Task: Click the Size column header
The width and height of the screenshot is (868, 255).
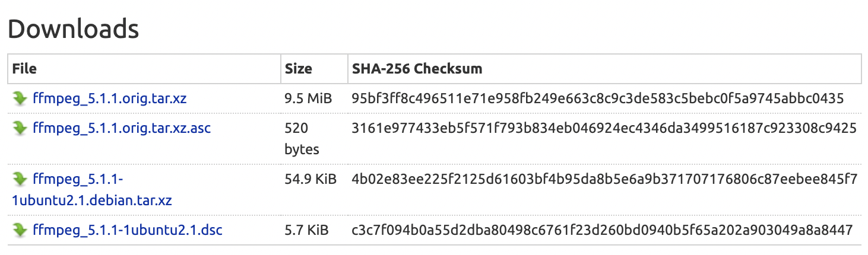Action: click(298, 69)
